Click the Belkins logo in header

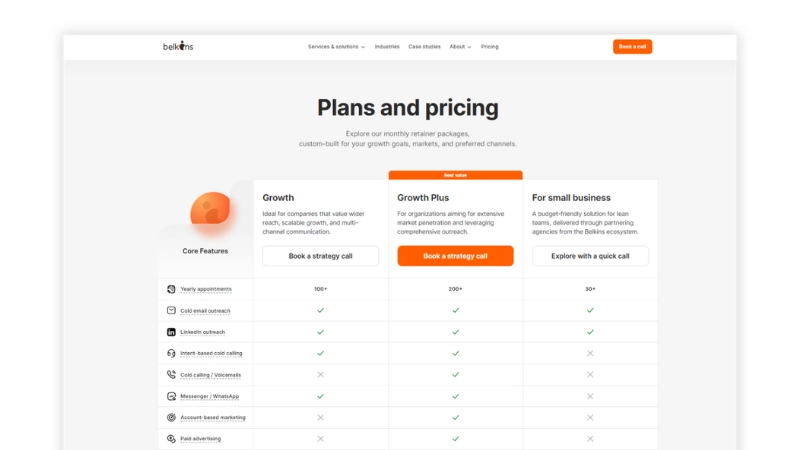coord(178,46)
